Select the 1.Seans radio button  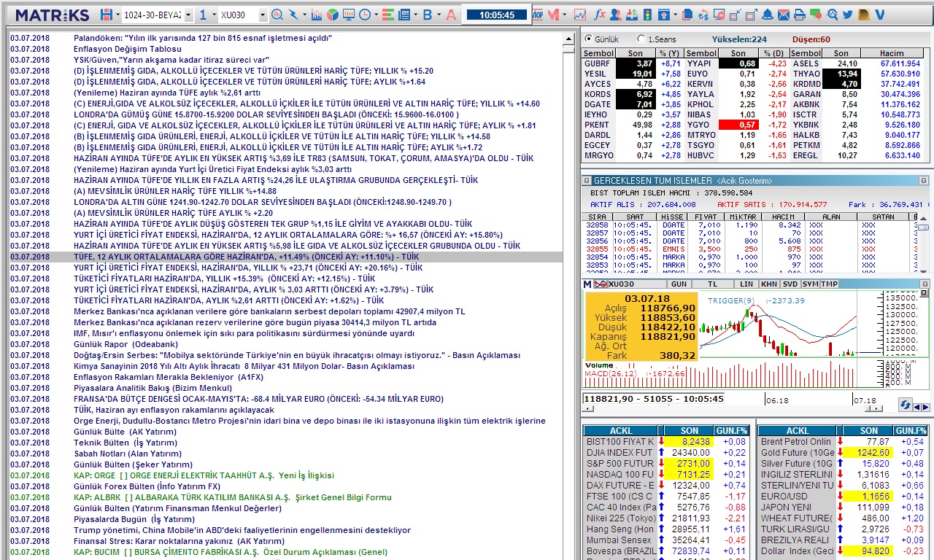(x=641, y=39)
